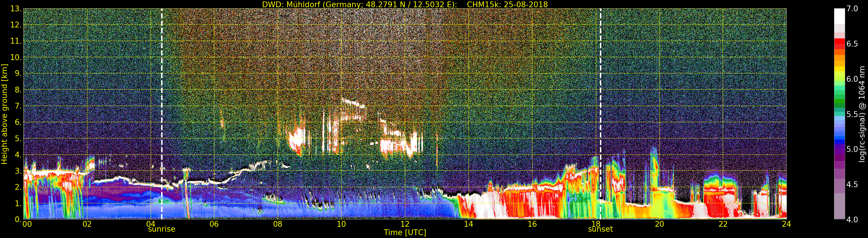Click the height axis tick "2."

[x=18, y=187]
